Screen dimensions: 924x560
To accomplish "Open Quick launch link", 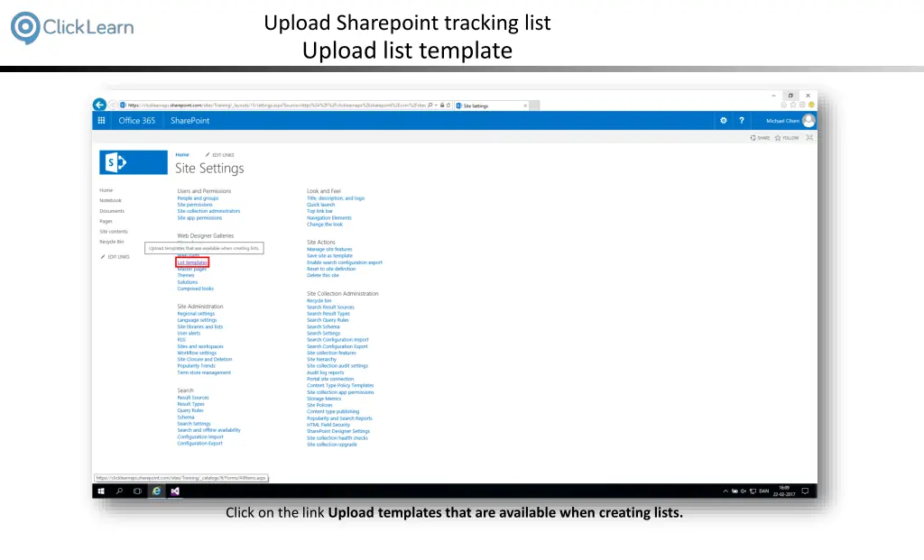I will point(320,205).
